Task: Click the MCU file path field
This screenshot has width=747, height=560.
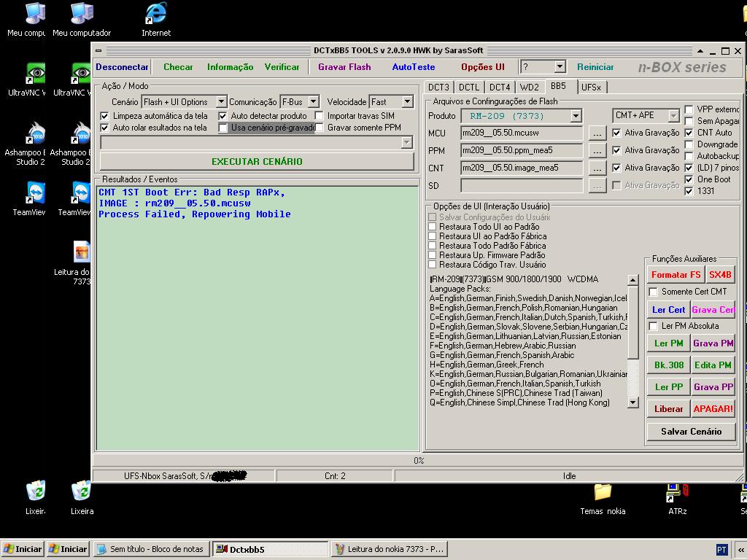Action: pyautogui.click(x=521, y=133)
